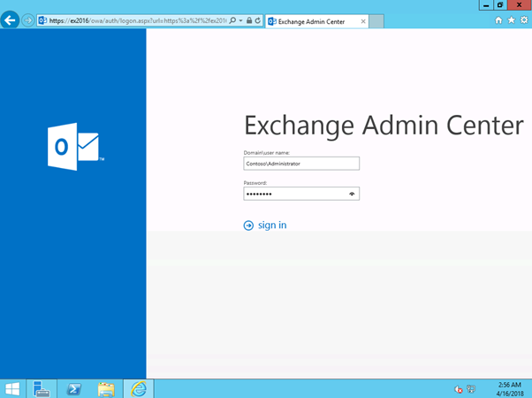Viewport: 532px width, 398px height.
Task: Click the Outlook favicon in address bar
Action: [42, 20]
